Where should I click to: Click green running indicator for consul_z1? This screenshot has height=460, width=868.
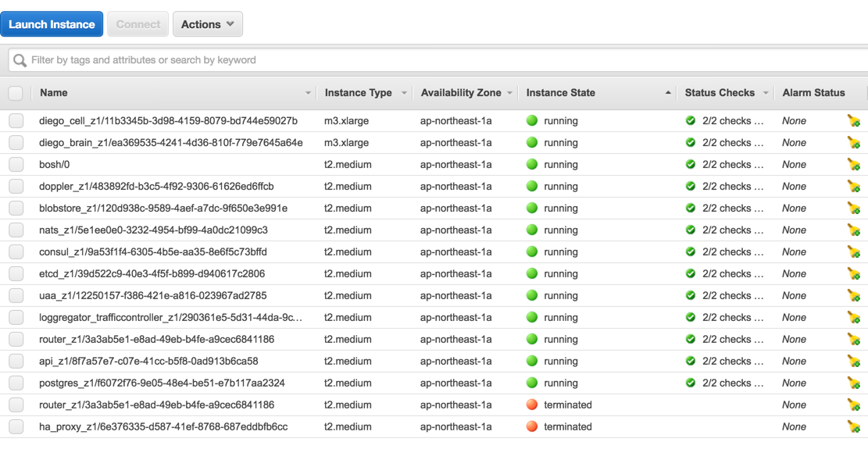pyautogui.click(x=532, y=251)
